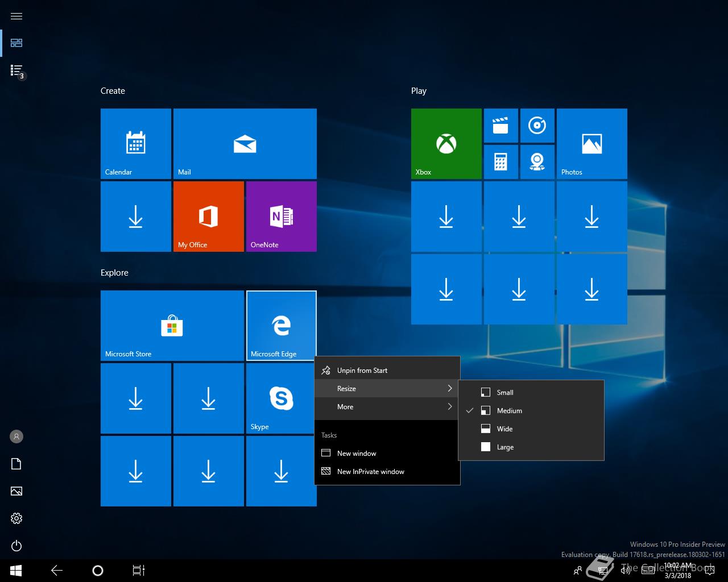
Task: Choose the Large tile size option
Action: [x=531, y=447]
